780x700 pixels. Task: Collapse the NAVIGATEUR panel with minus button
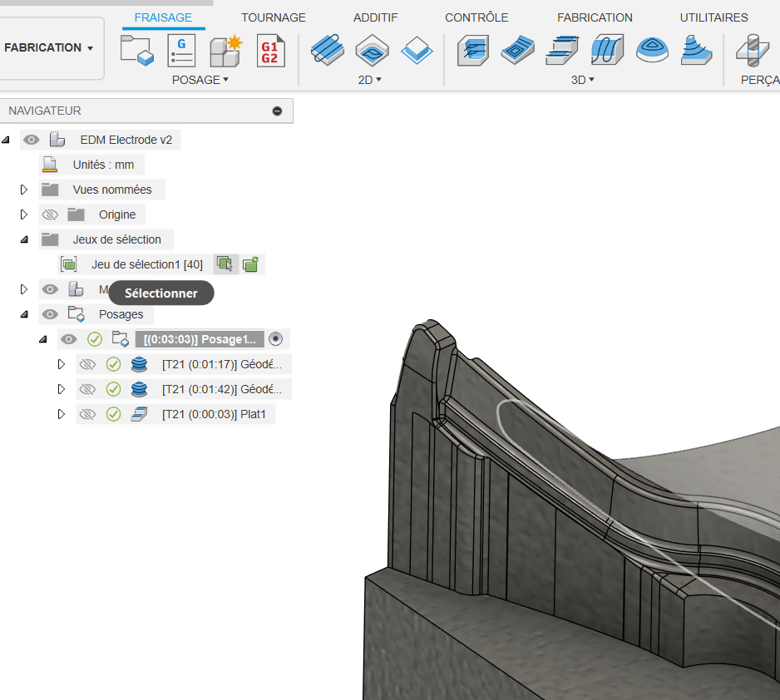277,111
